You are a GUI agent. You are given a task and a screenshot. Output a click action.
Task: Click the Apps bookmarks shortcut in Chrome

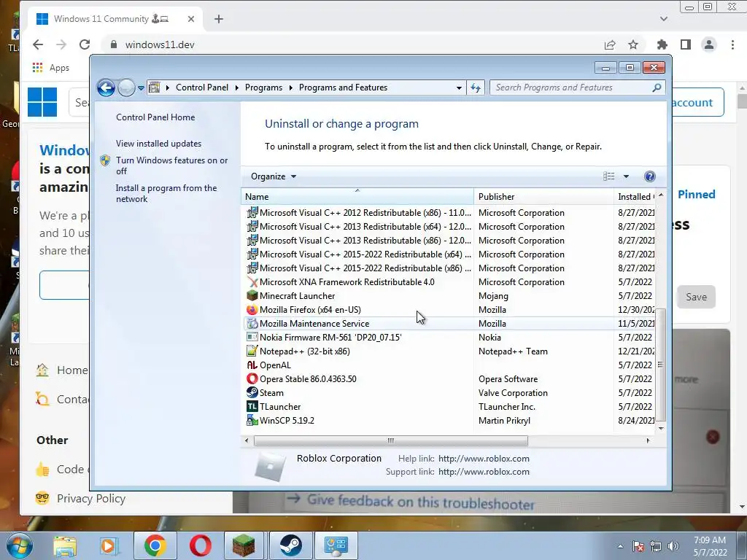(x=51, y=68)
